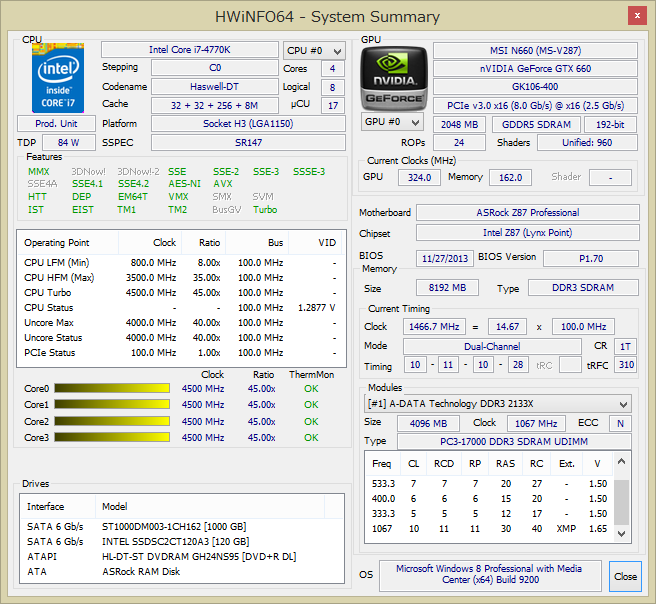Screen dimensions: 656x604
Task: Click the BIOS Version P1.70 field
Action: [591, 258]
